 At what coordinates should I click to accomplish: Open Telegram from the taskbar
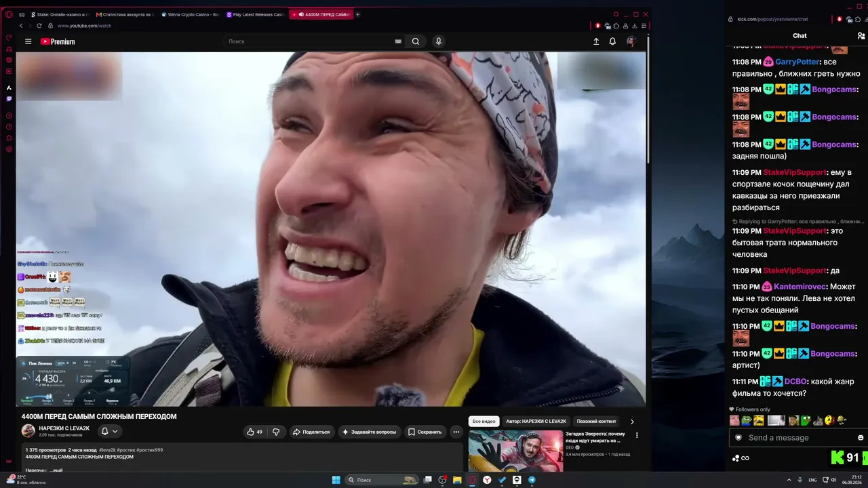(x=532, y=480)
